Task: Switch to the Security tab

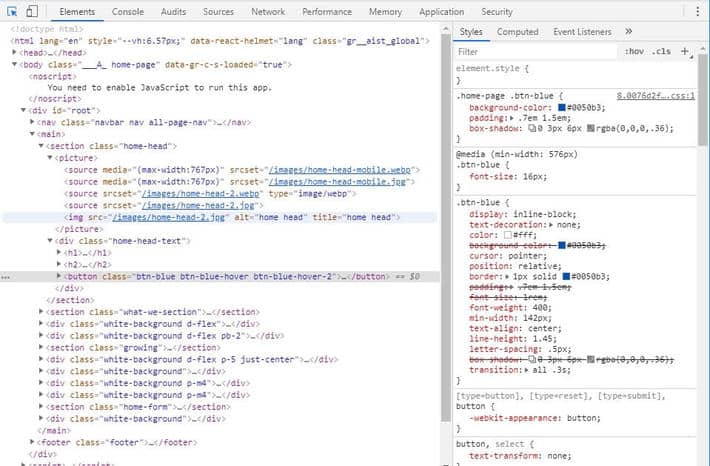Action: [497, 12]
